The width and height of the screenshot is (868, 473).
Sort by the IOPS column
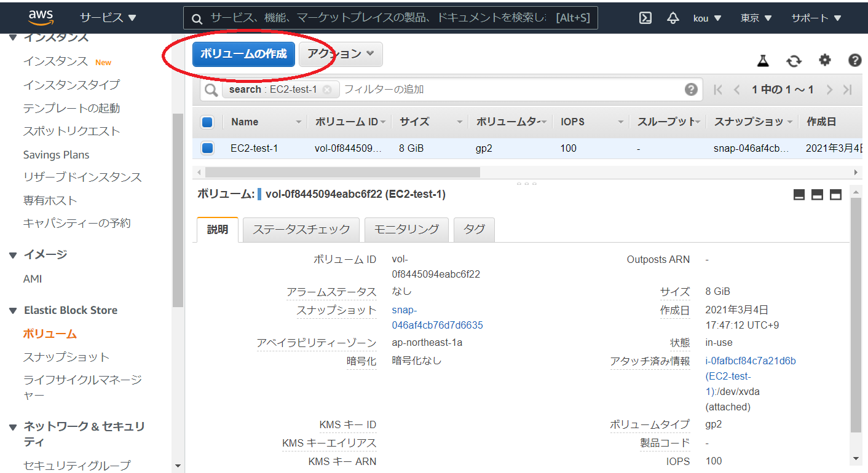[x=591, y=122]
